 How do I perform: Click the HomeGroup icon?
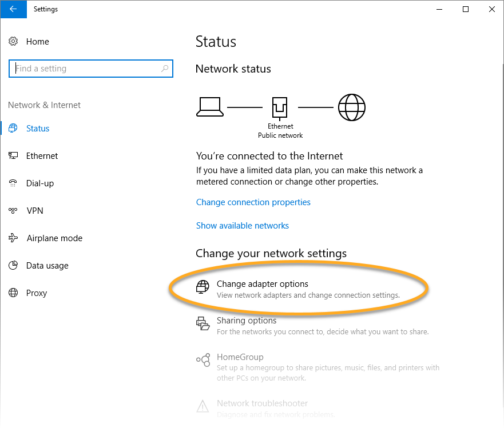(x=203, y=360)
